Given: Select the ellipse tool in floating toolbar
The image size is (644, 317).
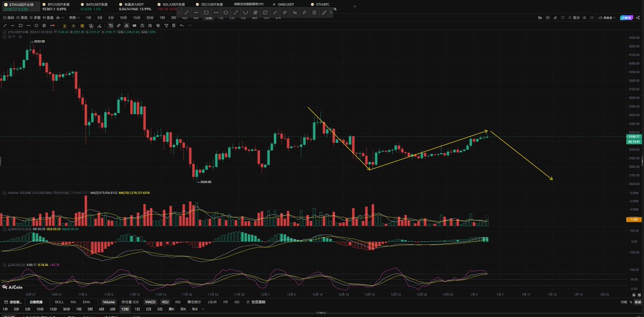Looking at the screenshot, I should [x=226, y=12].
